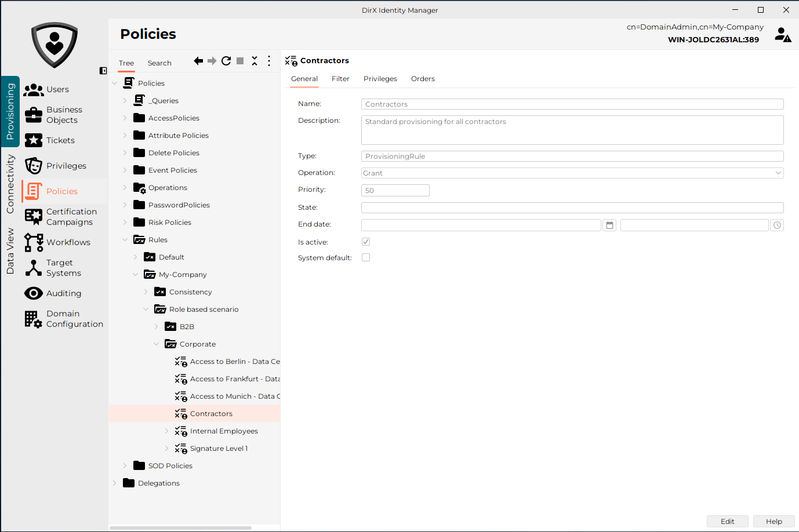Expand the AccessPolicies folder
Image resolution: width=799 pixels, height=532 pixels.
tap(125, 118)
